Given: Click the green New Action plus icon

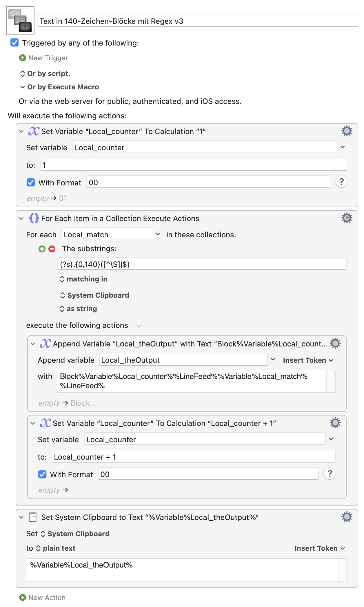Looking at the screenshot, I should pos(22,597).
